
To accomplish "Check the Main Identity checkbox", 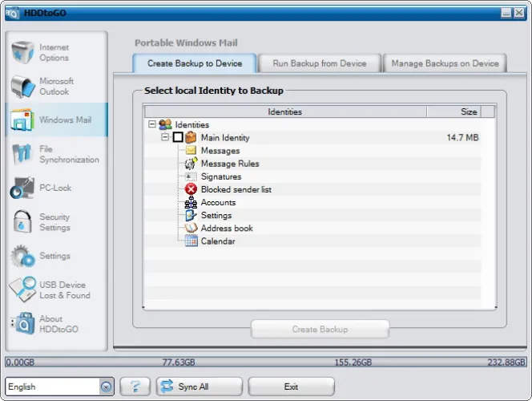I will click(178, 137).
